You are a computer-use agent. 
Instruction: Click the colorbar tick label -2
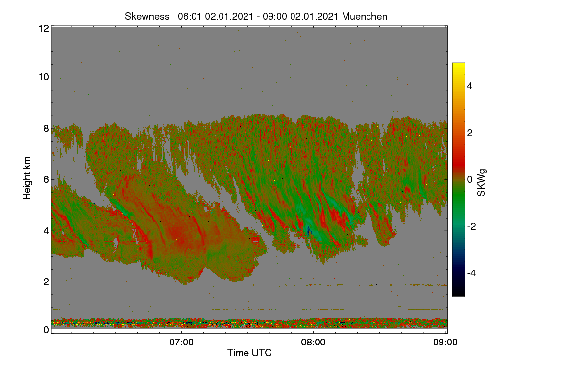(472, 226)
